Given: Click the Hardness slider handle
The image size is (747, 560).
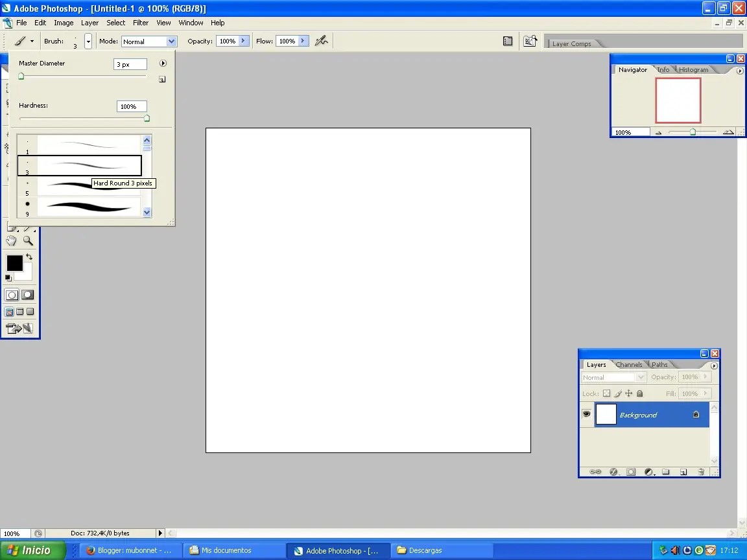Looking at the screenshot, I should pyautogui.click(x=147, y=118).
